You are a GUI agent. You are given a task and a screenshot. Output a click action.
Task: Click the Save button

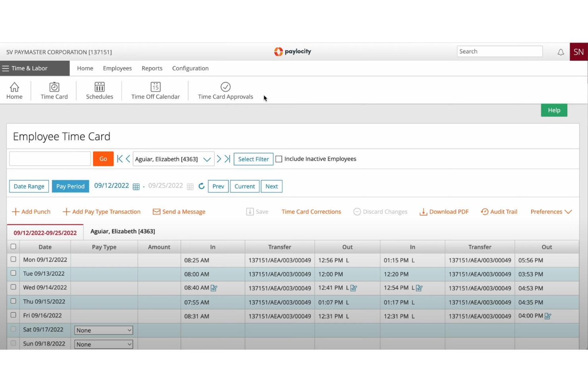point(257,212)
